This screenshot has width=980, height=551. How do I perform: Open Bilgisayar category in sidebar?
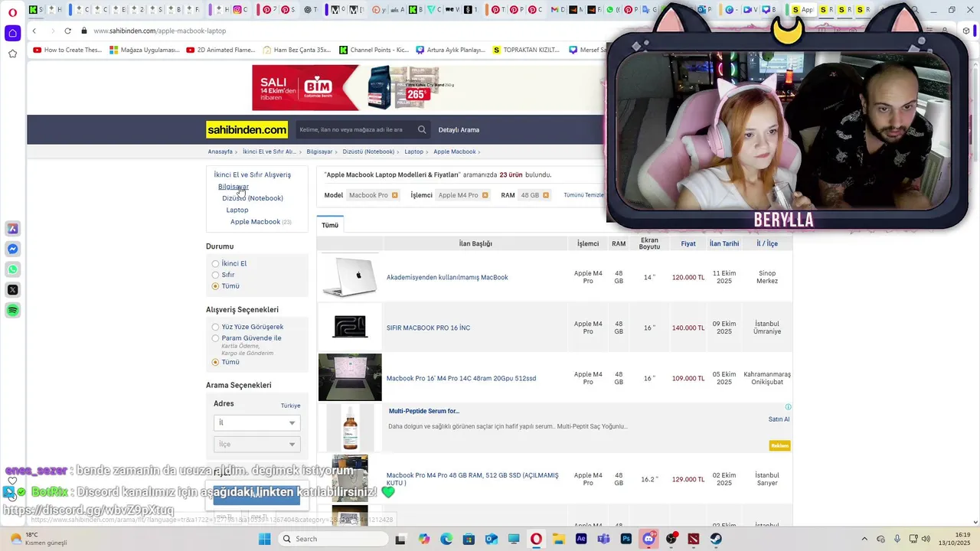tap(234, 187)
